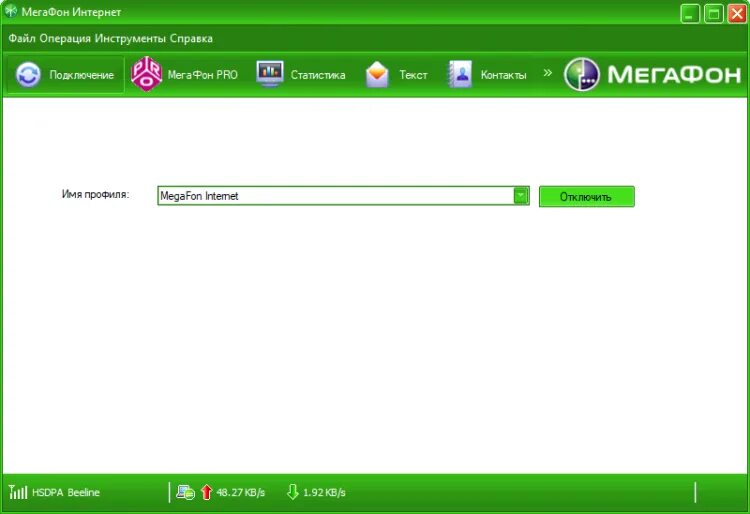Open the Операция menu
The width and height of the screenshot is (750, 514).
point(65,38)
